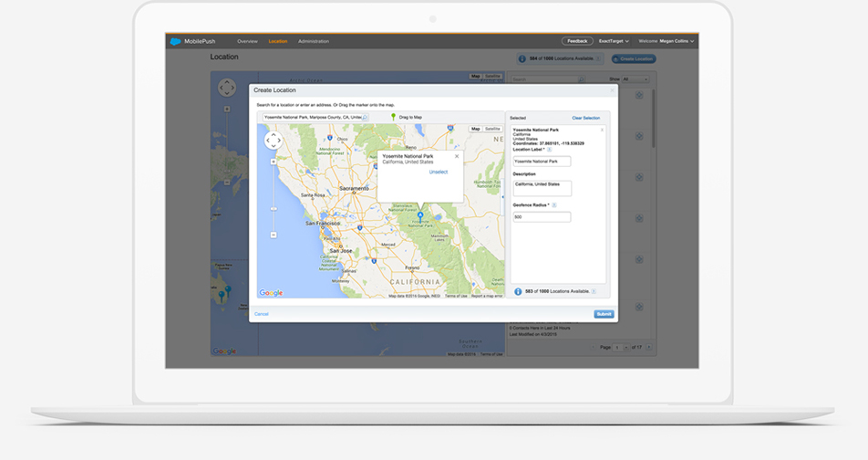Click the map pan control in the dialog
Screen dimensions: 868x460
coord(273,141)
